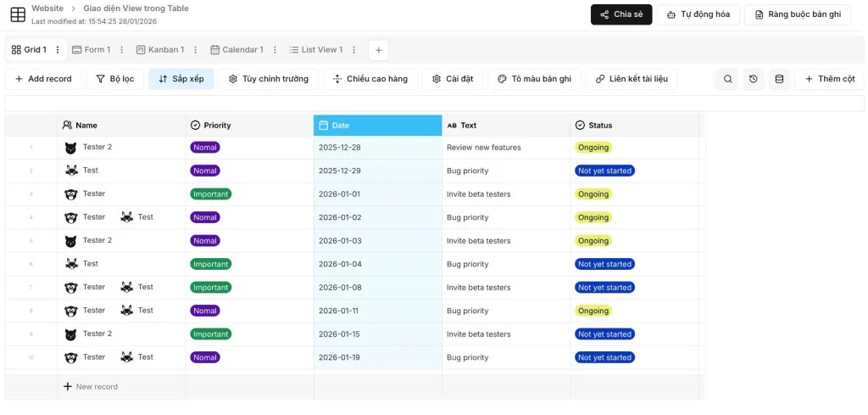Expand the List View 1 options menu
This screenshot has width=868, height=415.
point(353,50)
